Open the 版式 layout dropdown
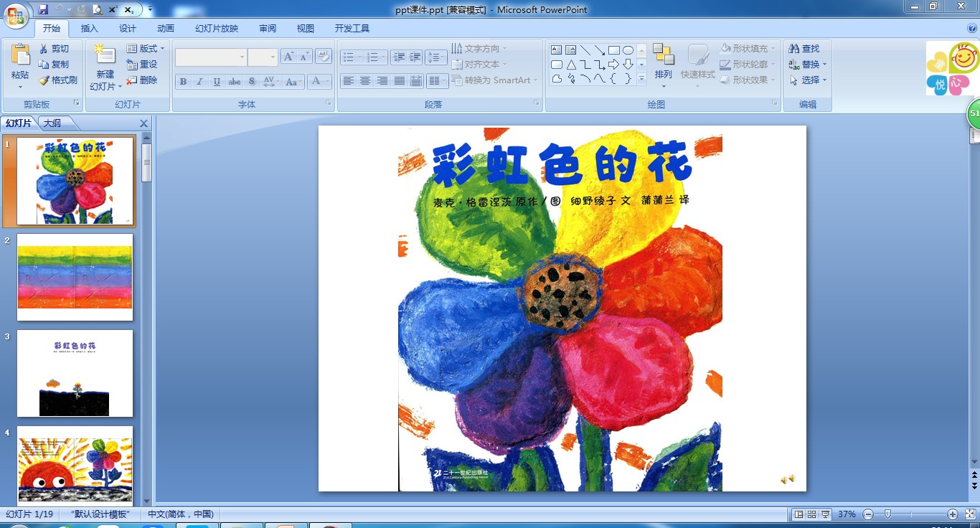 pyautogui.click(x=146, y=49)
